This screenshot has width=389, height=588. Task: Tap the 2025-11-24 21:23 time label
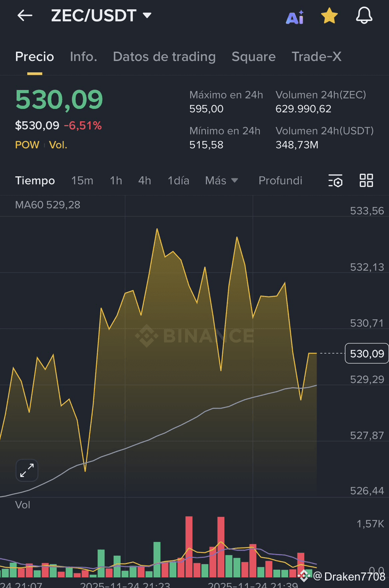pyautogui.click(x=125, y=585)
